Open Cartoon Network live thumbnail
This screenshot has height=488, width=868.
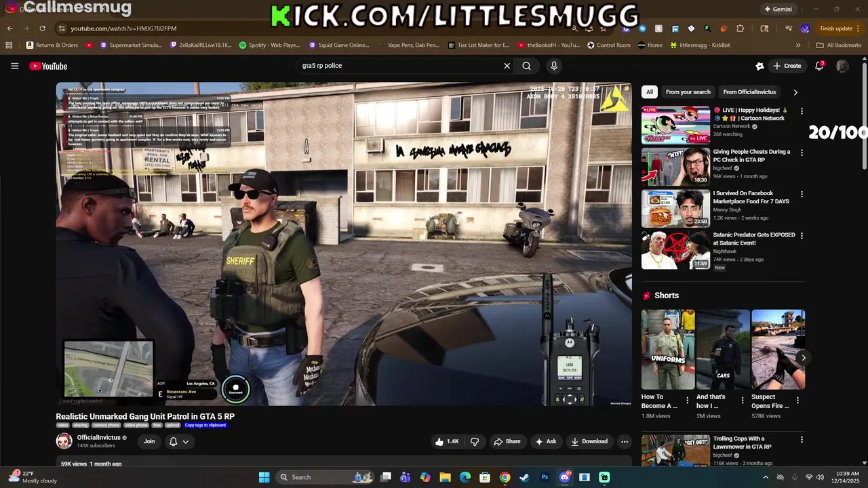coord(675,125)
